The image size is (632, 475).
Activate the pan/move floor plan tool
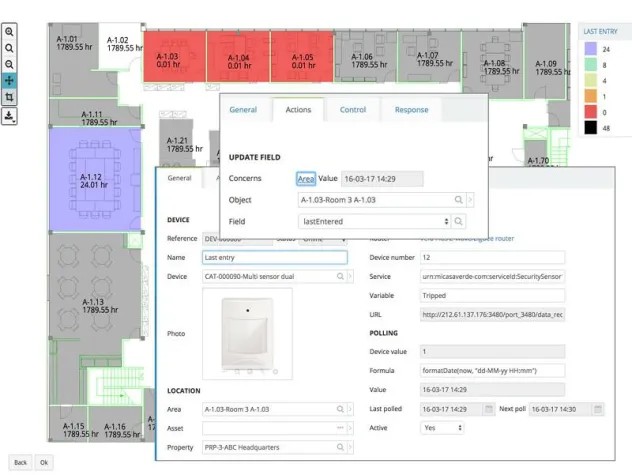click(9, 80)
